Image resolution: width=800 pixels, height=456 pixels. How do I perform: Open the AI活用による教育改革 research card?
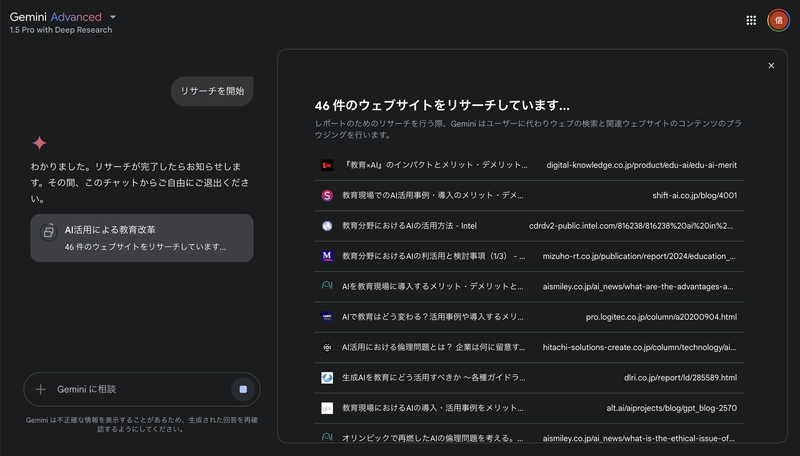point(141,238)
